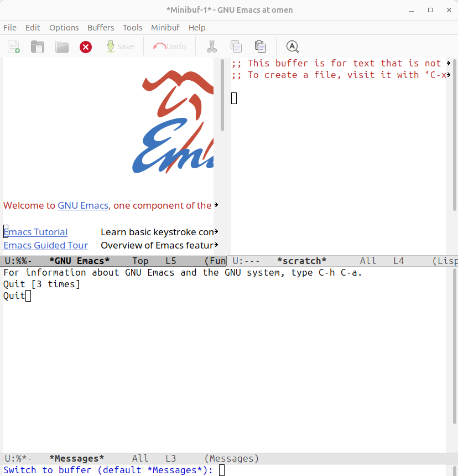Click the 'Top' position indicator in mode line
Screen dimensions: 458x476
click(140, 261)
